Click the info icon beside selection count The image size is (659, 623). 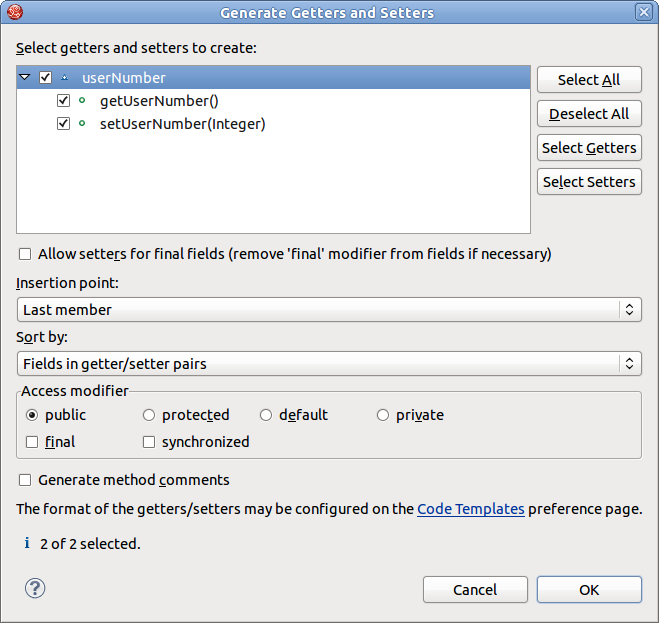pos(26,544)
